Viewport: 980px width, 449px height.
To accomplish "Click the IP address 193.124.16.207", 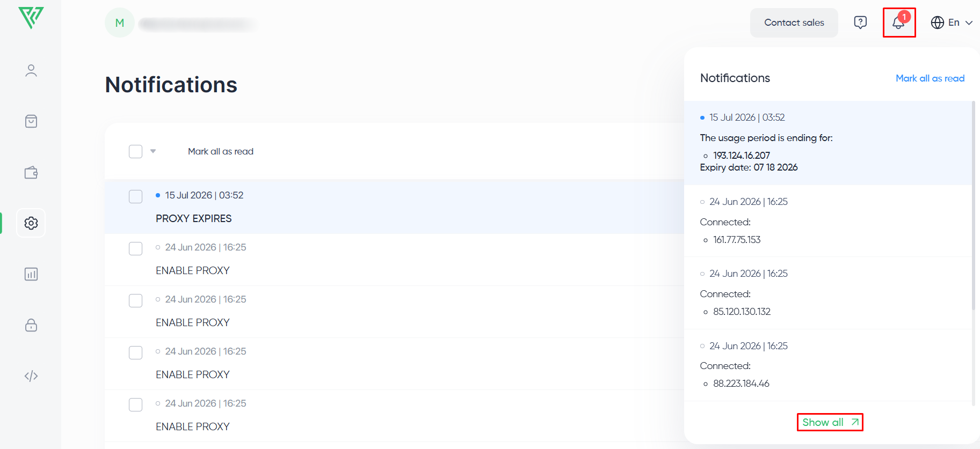I will [742, 156].
